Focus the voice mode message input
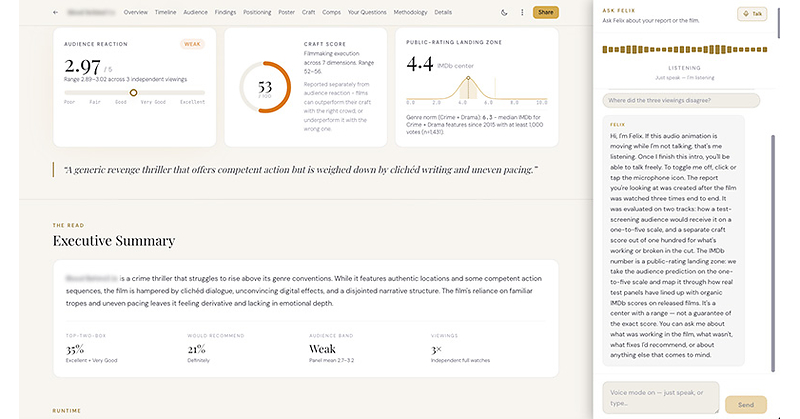 [661, 398]
